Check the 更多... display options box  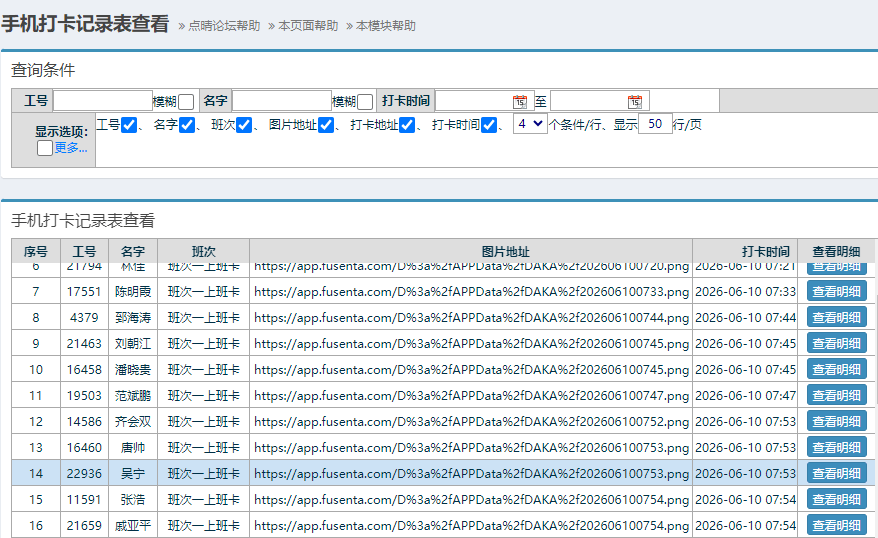(x=45, y=148)
